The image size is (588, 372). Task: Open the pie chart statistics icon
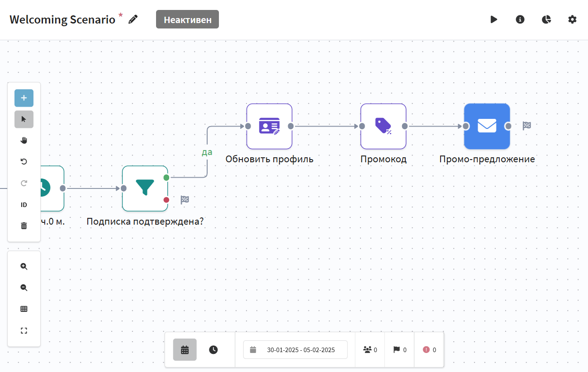coord(546,19)
